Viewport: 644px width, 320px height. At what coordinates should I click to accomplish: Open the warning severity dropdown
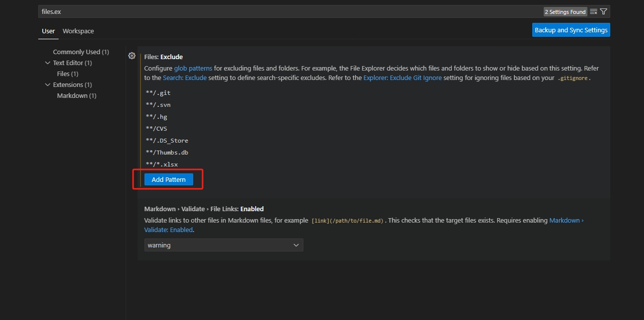click(223, 245)
